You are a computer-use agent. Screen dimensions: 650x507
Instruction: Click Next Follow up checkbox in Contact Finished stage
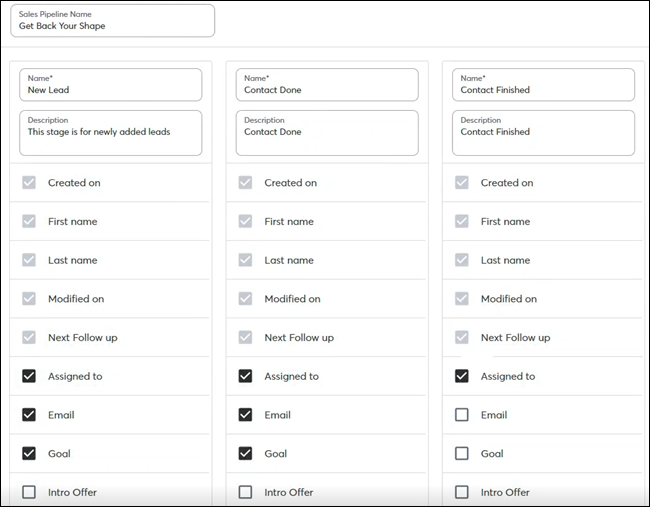click(x=462, y=337)
